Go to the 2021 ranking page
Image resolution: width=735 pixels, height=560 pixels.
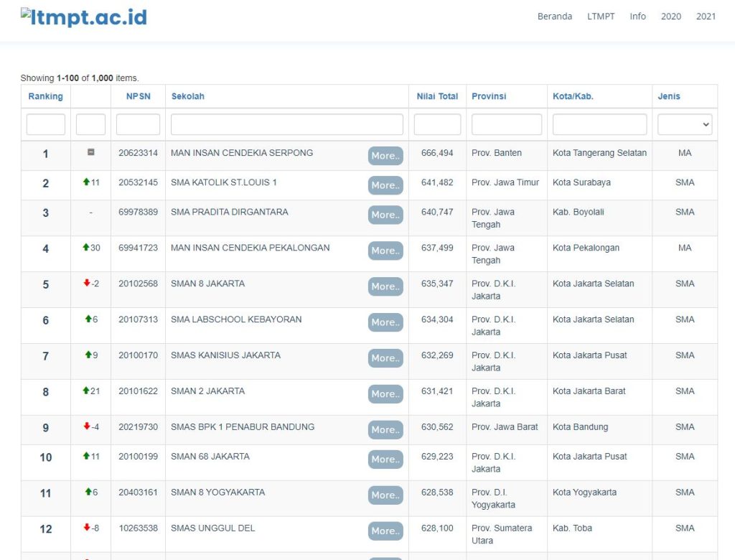(706, 17)
